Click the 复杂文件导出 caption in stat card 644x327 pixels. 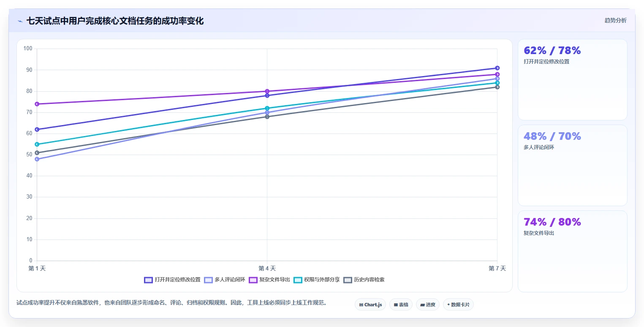[539, 233]
